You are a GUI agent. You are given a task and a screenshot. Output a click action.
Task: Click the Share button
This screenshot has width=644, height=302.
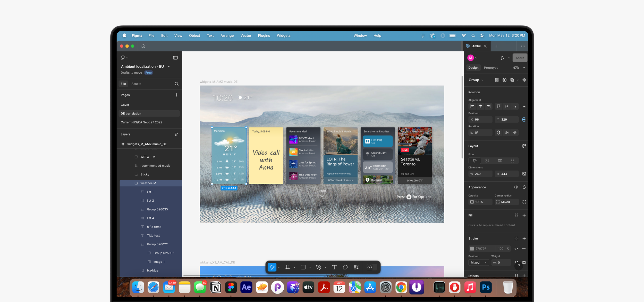520,58
